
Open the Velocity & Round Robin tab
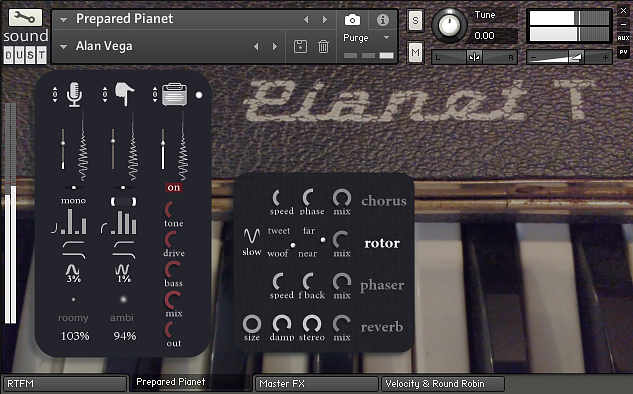pyautogui.click(x=443, y=384)
